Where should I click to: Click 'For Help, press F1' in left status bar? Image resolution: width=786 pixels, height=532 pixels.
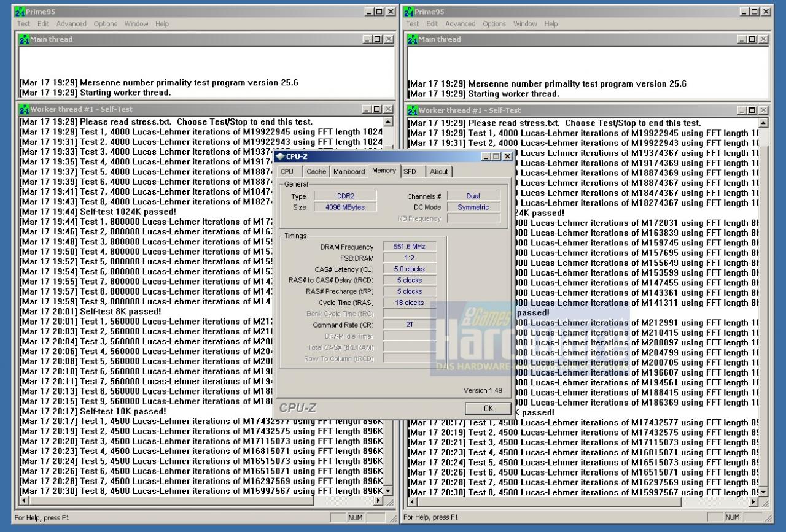coord(42,518)
